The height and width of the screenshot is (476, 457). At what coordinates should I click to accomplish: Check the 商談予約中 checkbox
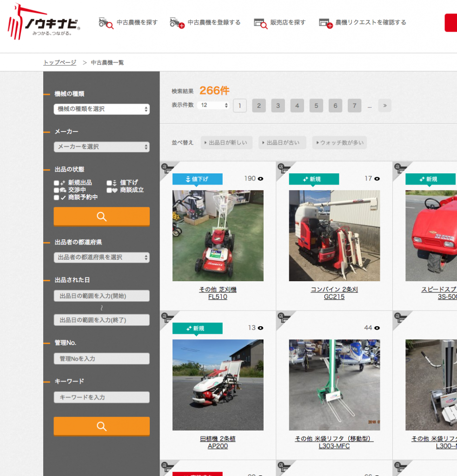56,198
